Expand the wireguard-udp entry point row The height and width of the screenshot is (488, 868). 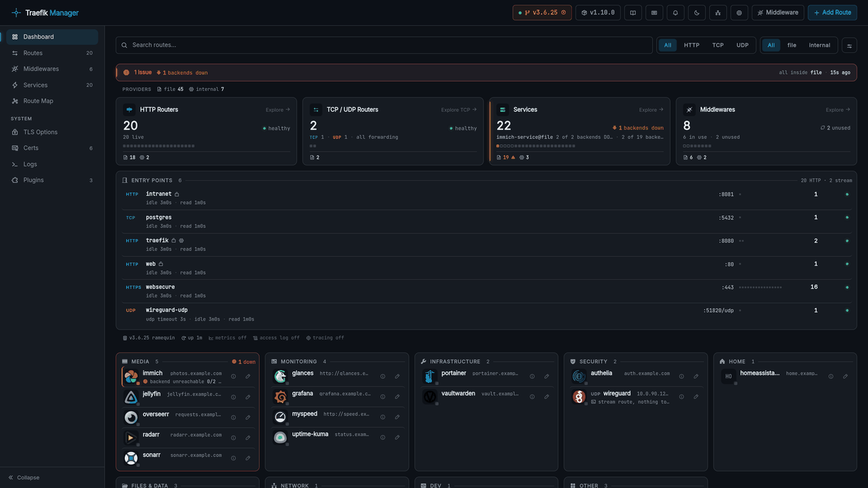coord(486,314)
